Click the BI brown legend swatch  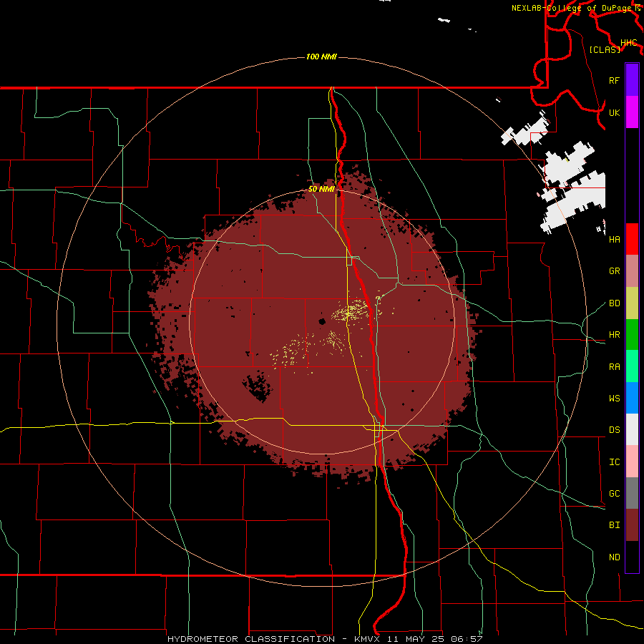coord(632,525)
